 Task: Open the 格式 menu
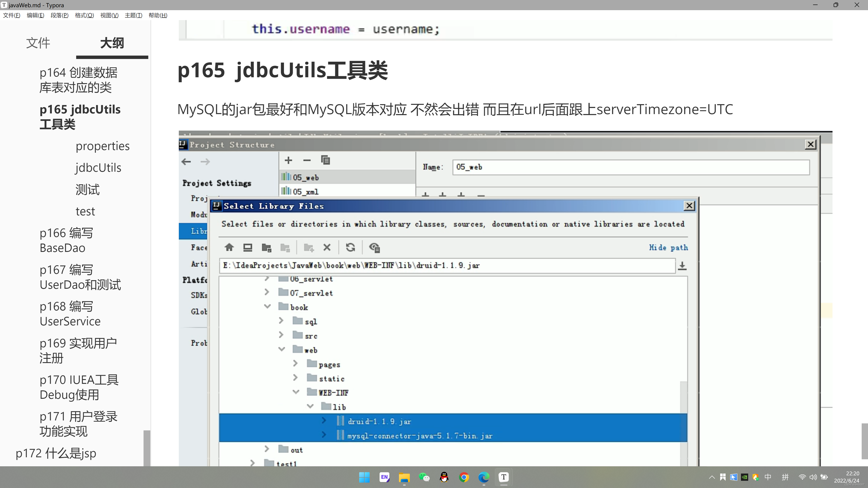pyautogui.click(x=84, y=15)
